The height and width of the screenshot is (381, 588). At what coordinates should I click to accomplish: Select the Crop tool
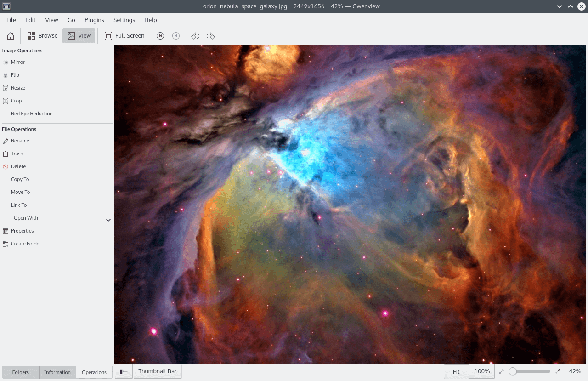click(15, 101)
